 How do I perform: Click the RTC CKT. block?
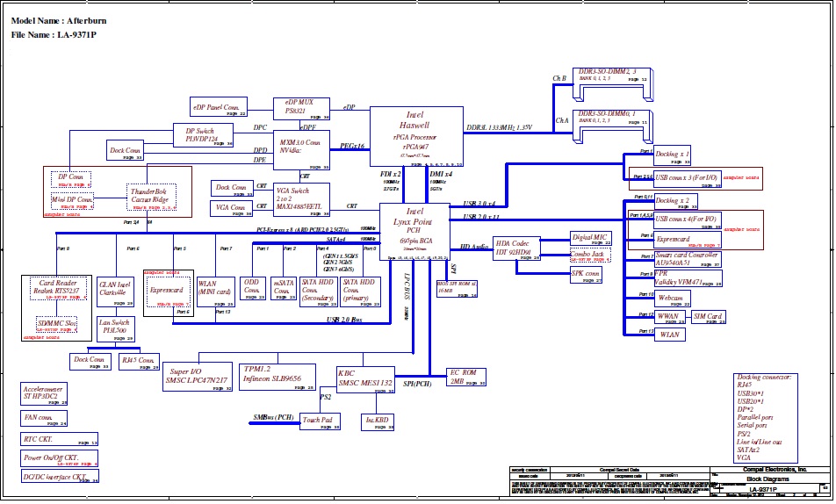59,440
